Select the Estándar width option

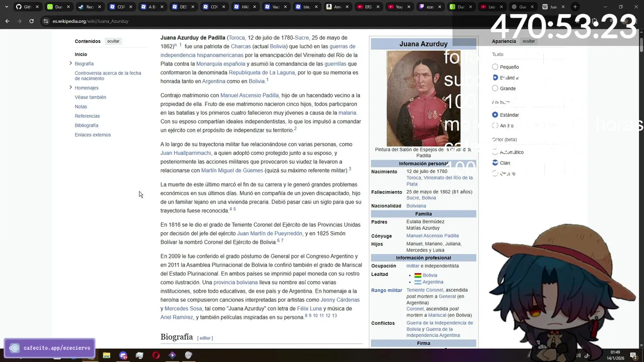point(495,115)
